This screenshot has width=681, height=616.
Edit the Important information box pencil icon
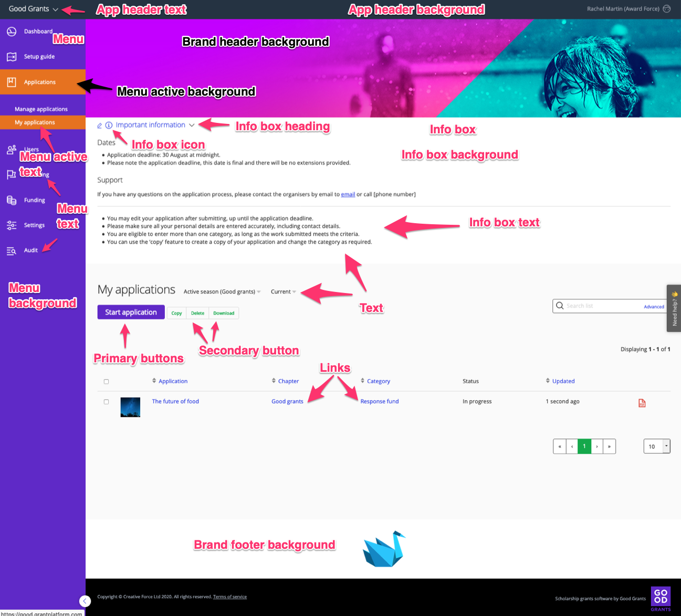pyautogui.click(x=99, y=126)
